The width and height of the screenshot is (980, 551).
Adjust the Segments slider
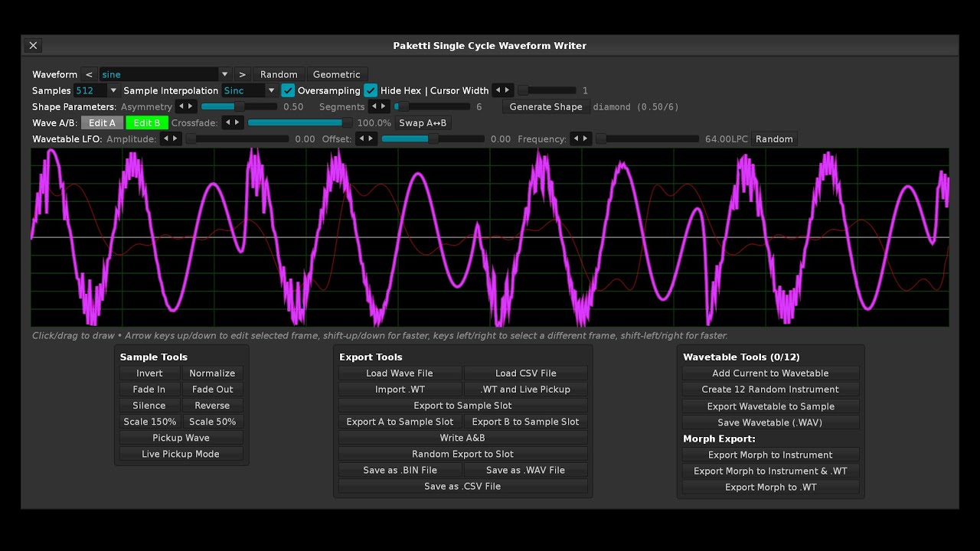(x=433, y=106)
